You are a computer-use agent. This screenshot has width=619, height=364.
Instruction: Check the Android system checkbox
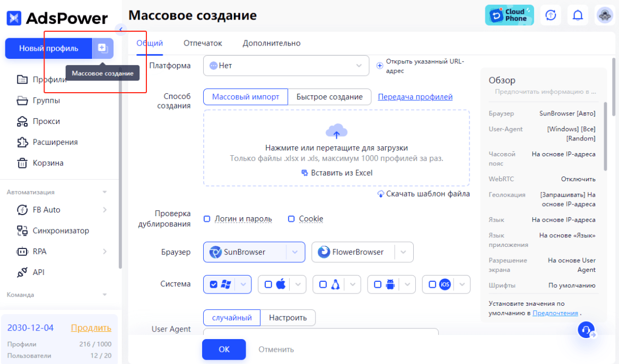pyautogui.click(x=378, y=285)
